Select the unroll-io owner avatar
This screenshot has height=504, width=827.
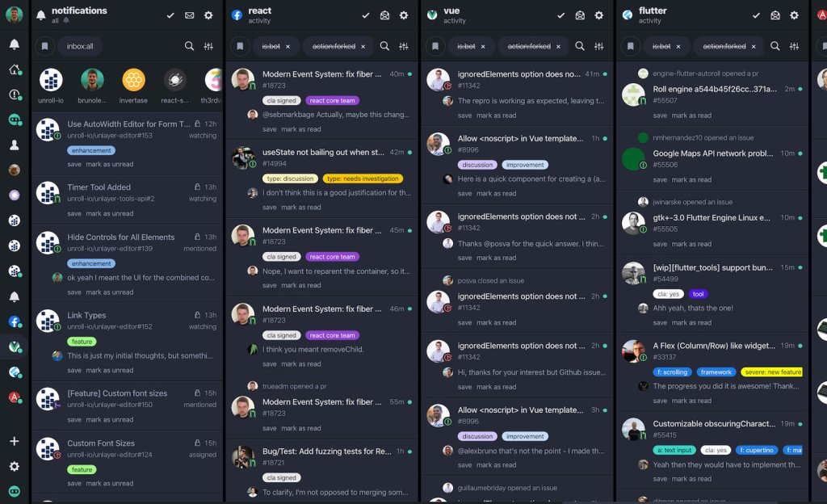51,80
